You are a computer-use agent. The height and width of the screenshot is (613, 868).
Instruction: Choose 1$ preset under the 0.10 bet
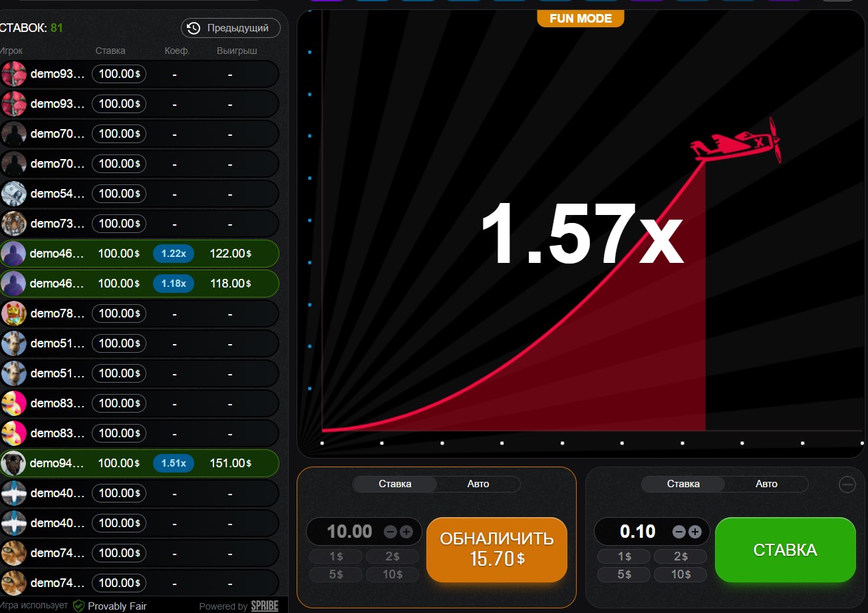point(624,556)
